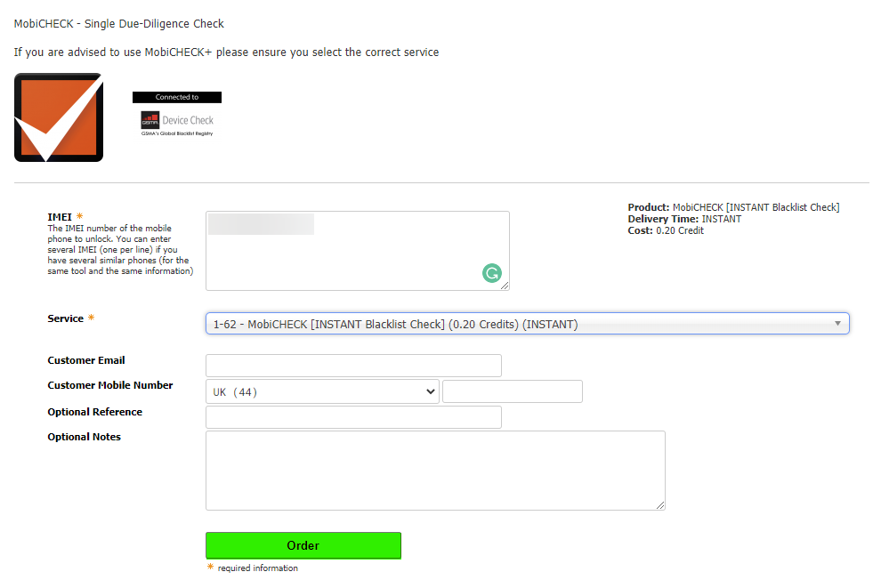Viewport: 881px width, 588px height.
Task: Click the GSMA Device Check logo
Action: pyautogui.click(x=177, y=123)
